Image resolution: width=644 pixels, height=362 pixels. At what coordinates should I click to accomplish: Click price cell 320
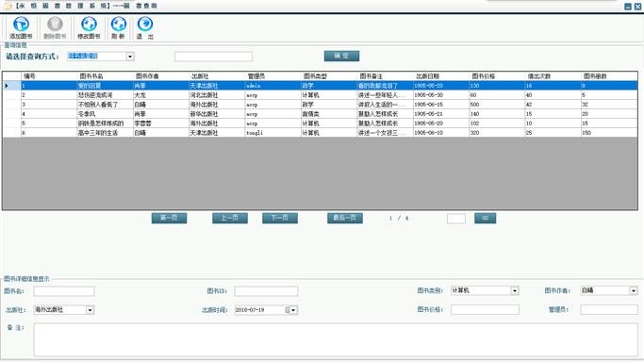(497, 133)
